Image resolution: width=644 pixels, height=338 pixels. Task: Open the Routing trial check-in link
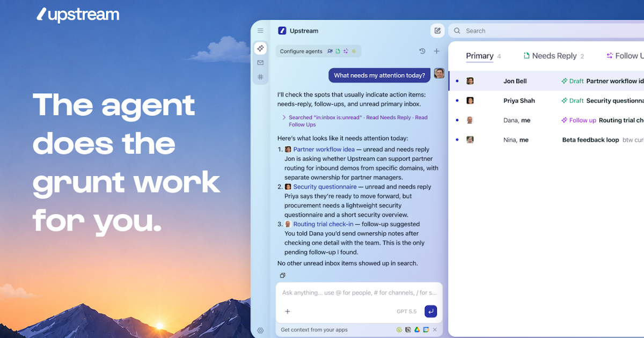323,224
